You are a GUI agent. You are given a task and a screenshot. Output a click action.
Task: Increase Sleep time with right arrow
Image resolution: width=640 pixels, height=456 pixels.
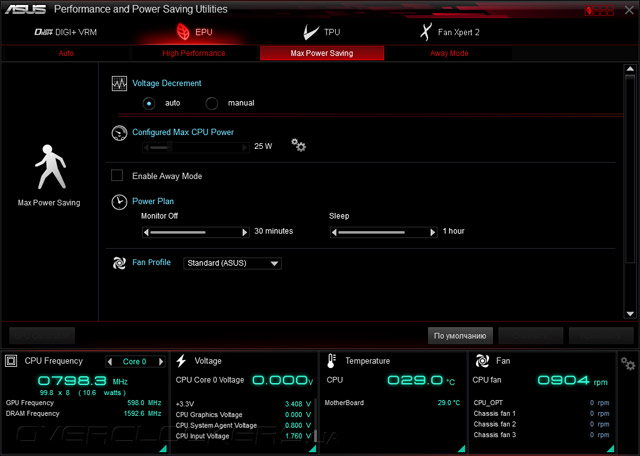click(433, 232)
